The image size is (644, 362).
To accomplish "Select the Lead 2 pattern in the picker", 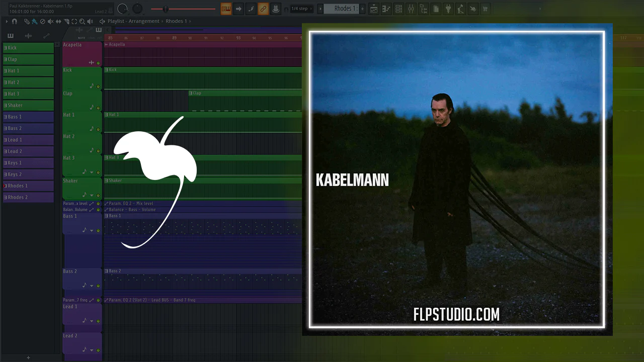I will (x=28, y=151).
